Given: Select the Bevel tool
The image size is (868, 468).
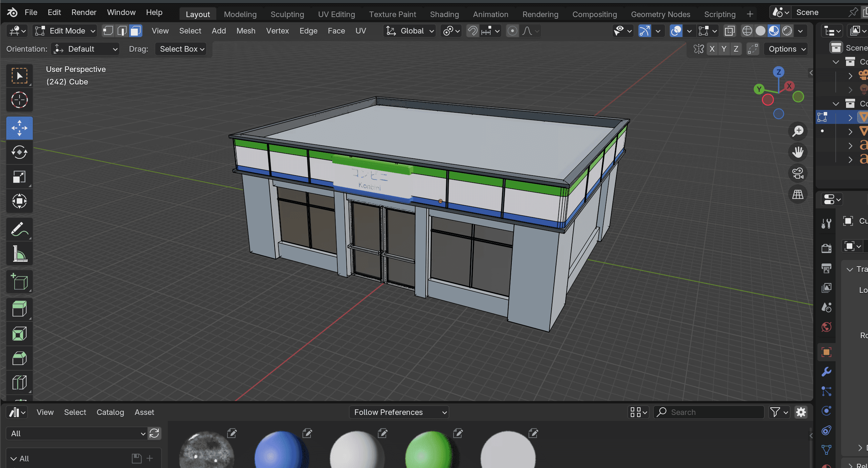Looking at the screenshot, I should 19,358.
